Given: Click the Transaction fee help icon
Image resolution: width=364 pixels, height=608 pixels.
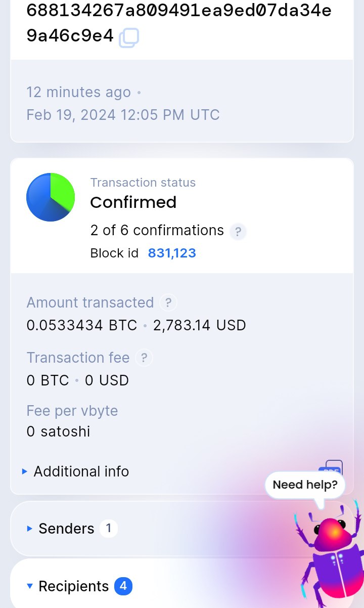Looking at the screenshot, I should point(144,358).
